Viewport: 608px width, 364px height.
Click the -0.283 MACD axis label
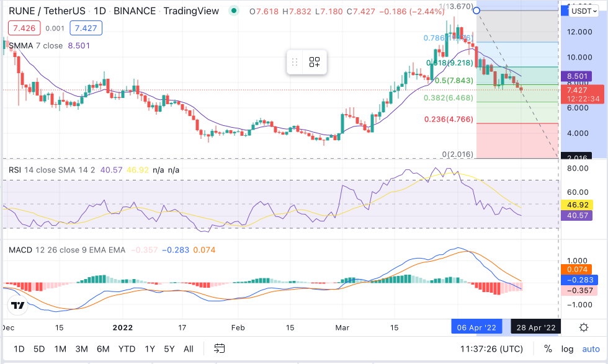tap(579, 280)
